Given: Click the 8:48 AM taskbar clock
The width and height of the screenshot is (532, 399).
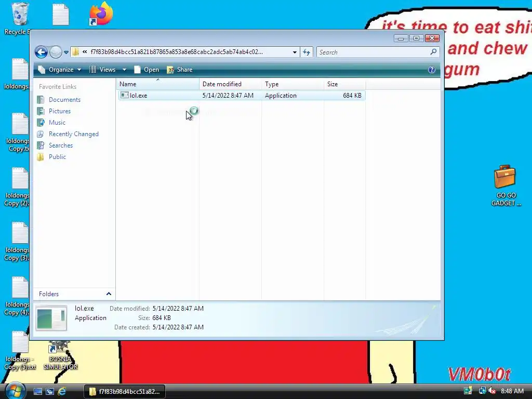Looking at the screenshot, I should pos(512,391).
